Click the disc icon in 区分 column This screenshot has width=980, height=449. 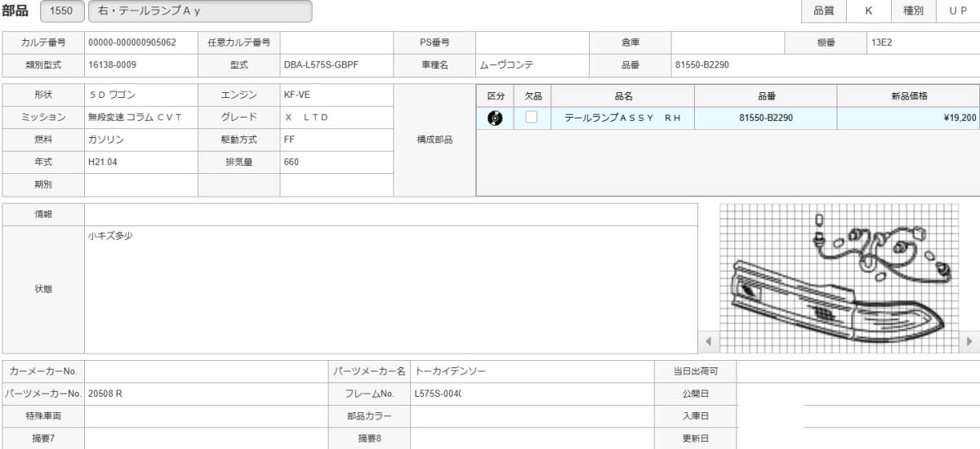(x=495, y=118)
